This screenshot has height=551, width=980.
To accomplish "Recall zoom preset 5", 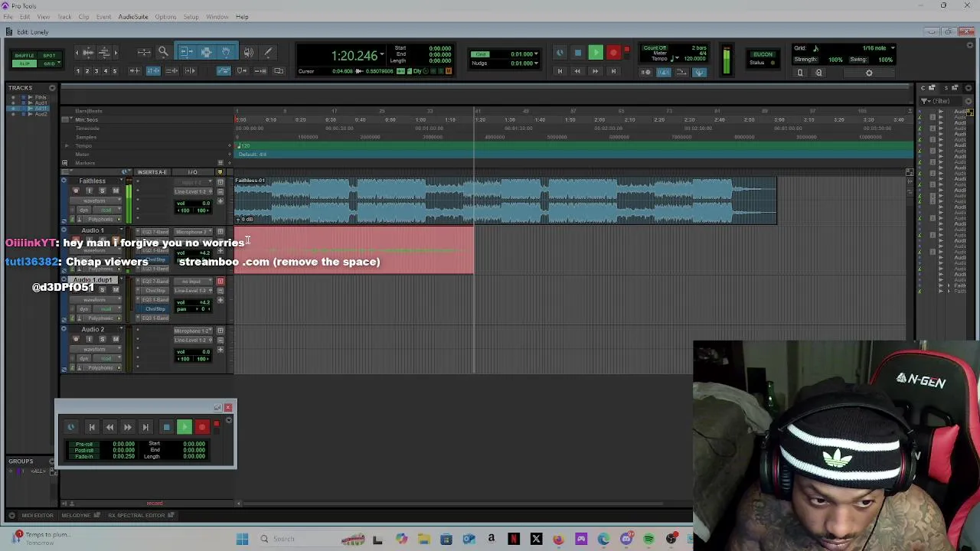I will point(115,70).
